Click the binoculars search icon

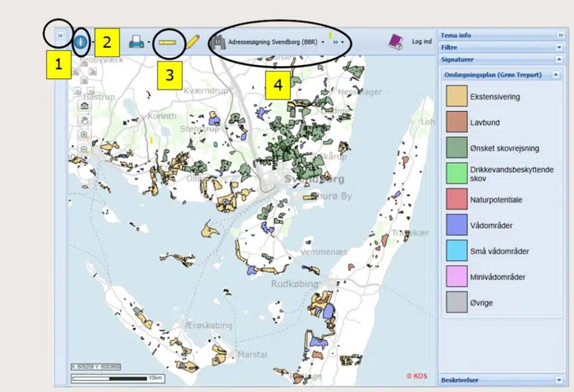[x=217, y=42]
